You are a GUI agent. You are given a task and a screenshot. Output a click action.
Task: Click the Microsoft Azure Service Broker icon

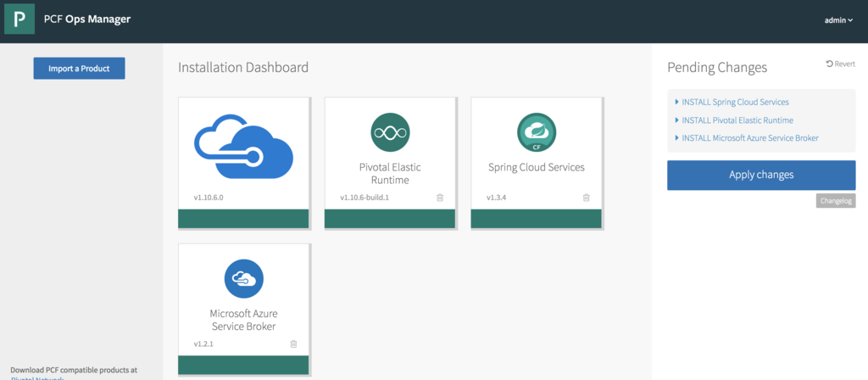243,279
